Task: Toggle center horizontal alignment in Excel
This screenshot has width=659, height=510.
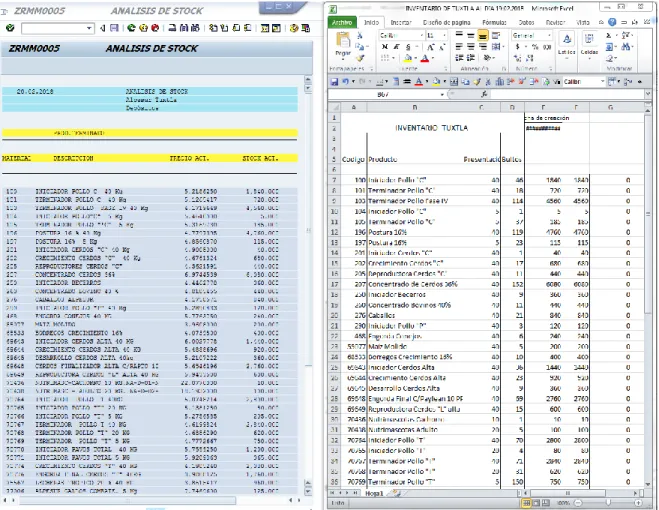Action: [471, 47]
